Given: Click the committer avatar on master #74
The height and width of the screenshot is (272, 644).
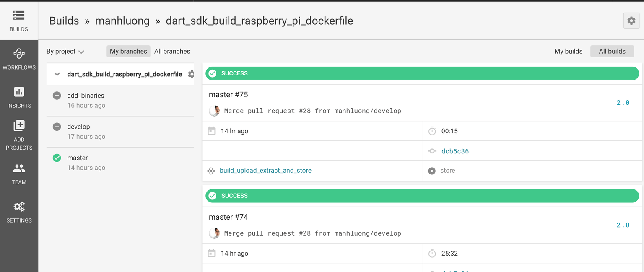Looking at the screenshot, I should (x=214, y=233).
